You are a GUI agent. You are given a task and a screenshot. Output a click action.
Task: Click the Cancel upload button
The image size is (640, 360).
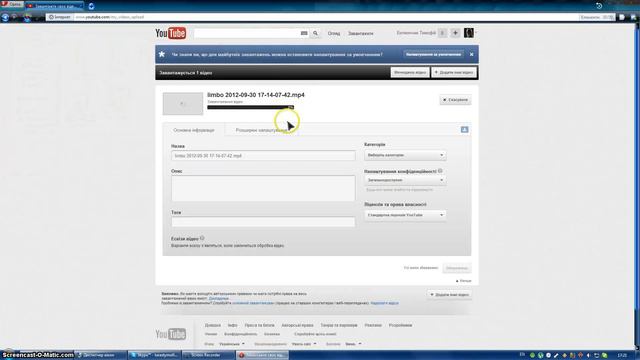(455, 100)
